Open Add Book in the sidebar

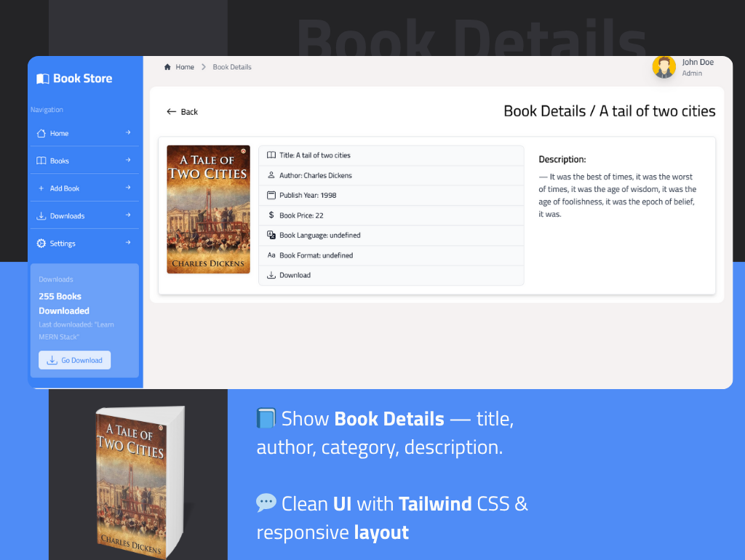point(65,188)
